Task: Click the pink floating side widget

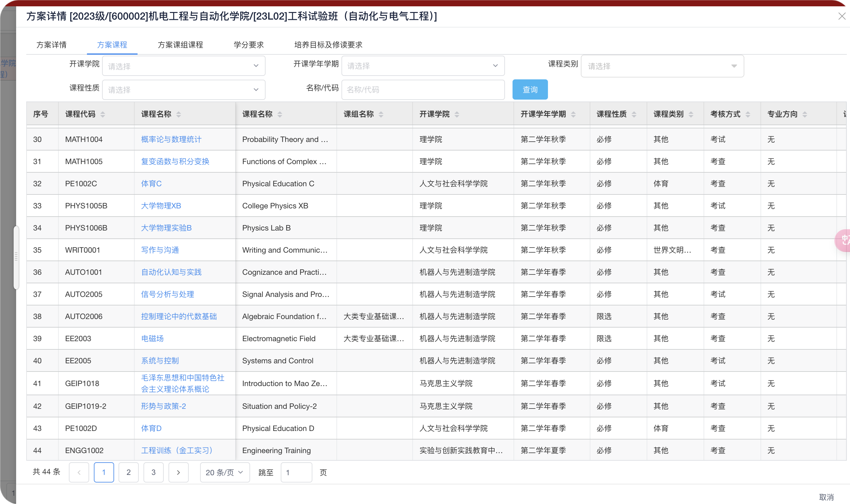Action: coord(844,240)
